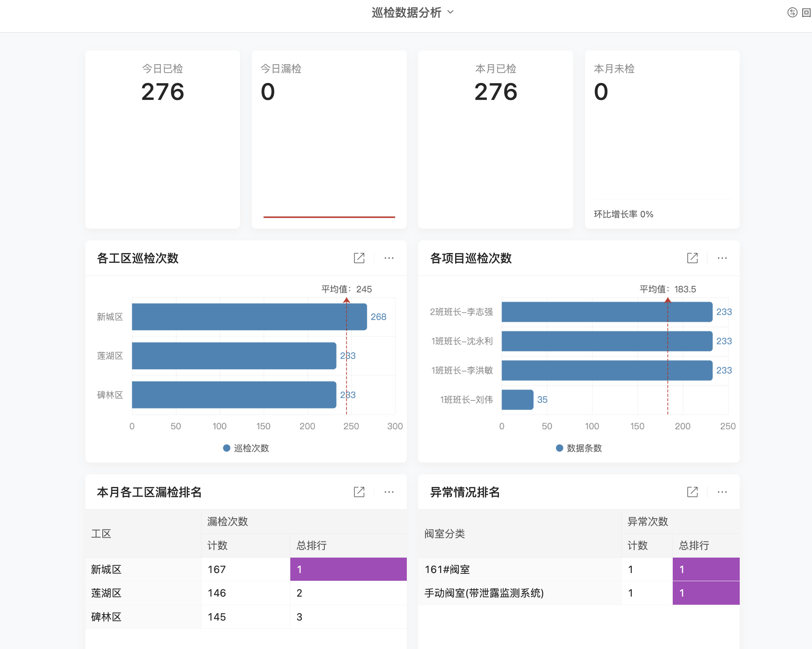This screenshot has height=649, width=812.
Task: Open the more-options menu on 各工区巡检次数 panel
Action: click(389, 258)
